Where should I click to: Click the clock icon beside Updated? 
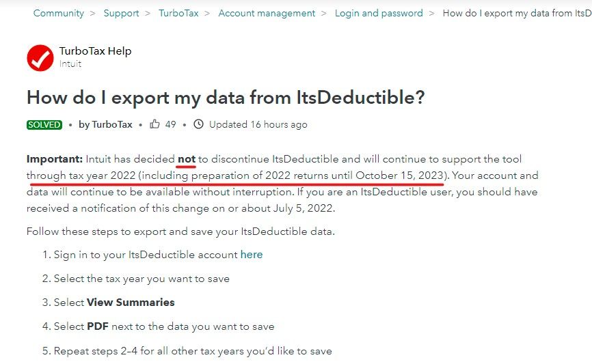coord(199,124)
